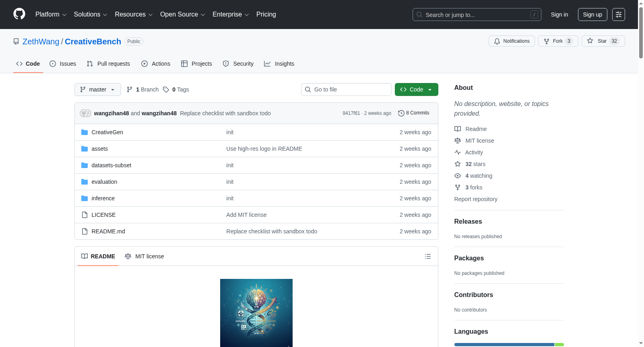Click the blue language bar segment

[x=504, y=345]
